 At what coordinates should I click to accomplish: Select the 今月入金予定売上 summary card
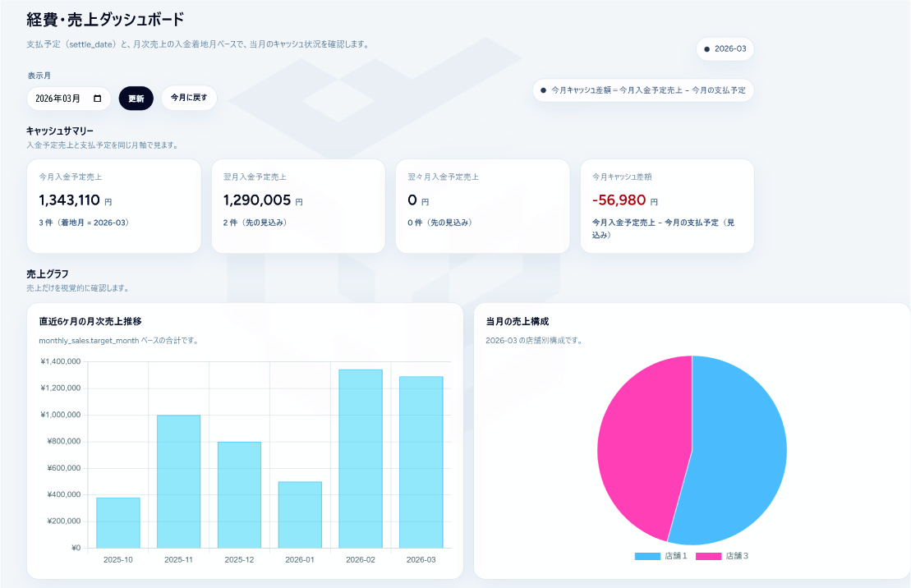[x=113, y=206]
